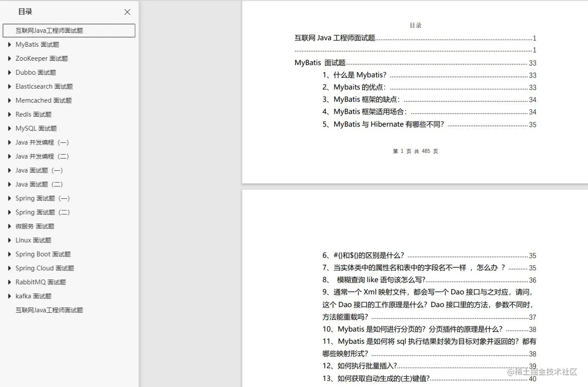Jump to 13、如何获取自动生成的(主)键值 entry
This screenshot has height=387, width=588.
click(x=429, y=379)
